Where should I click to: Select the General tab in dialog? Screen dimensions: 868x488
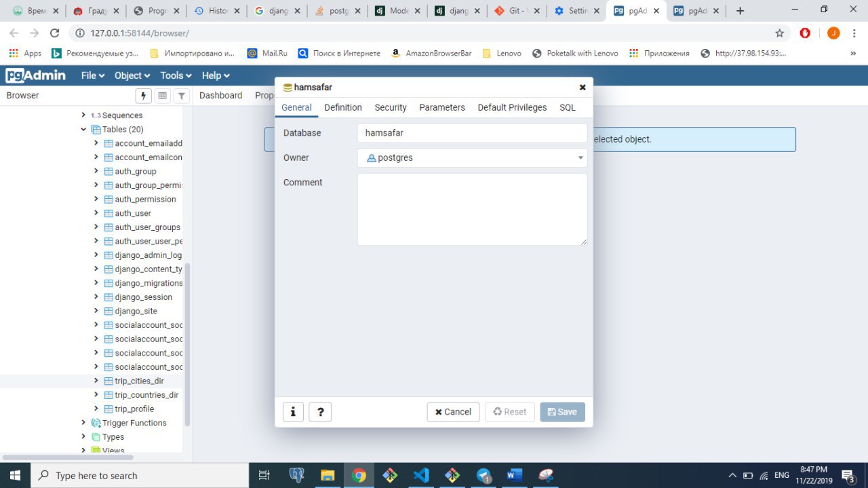296,107
